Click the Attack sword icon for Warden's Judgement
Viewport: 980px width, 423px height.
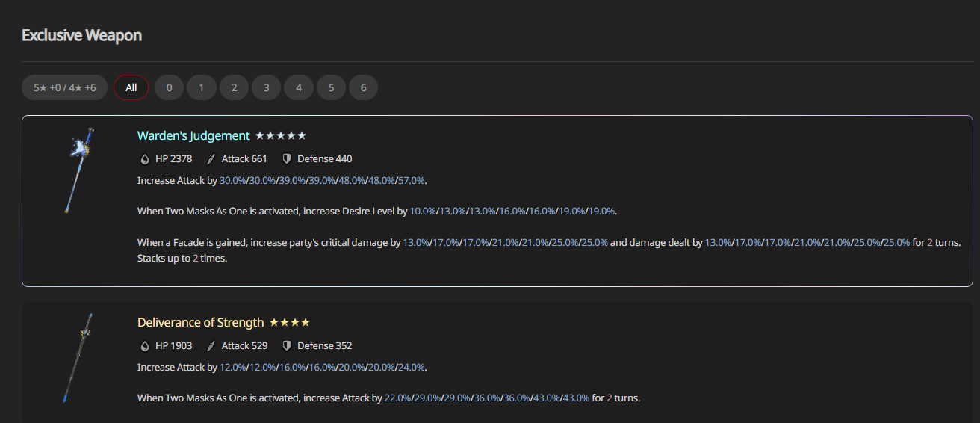pos(211,158)
